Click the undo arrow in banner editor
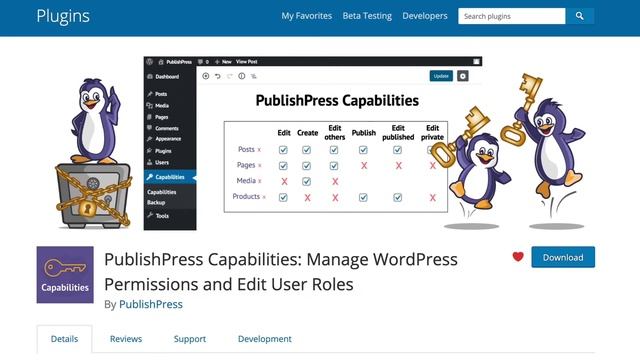Image resolution: width=640 pixels, height=360 pixels. pyautogui.click(x=218, y=76)
